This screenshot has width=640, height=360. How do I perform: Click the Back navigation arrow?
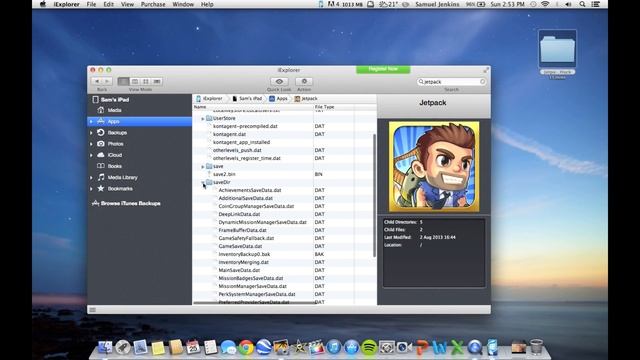pyautogui.click(x=97, y=81)
